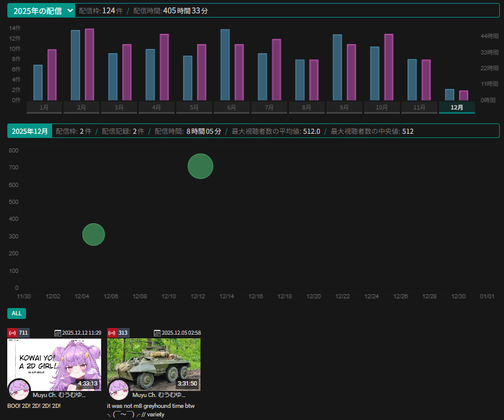Click the 2025.12.05 02:58 date text
The height and width of the screenshot is (420, 504).
181,333
